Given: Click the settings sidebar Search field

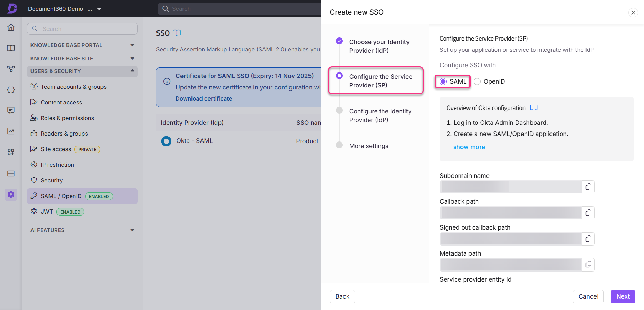Looking at the screenshot, I should (x=82, y=29).
